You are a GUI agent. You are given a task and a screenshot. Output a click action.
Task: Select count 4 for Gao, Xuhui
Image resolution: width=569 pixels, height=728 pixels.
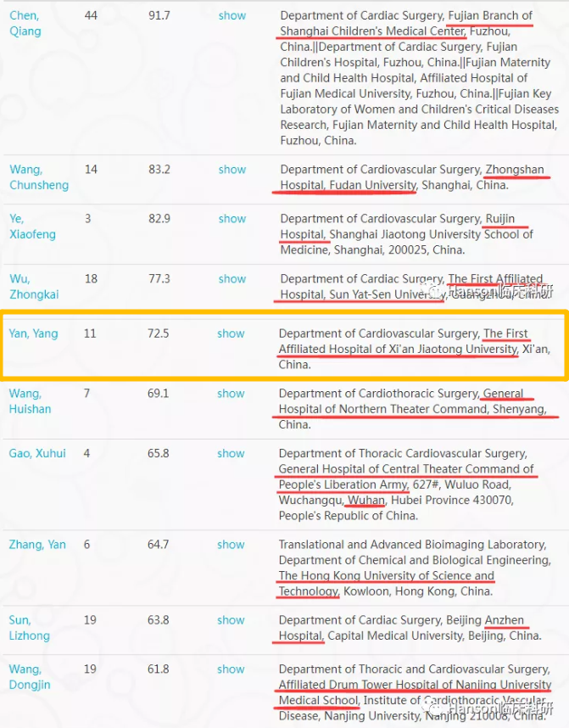[x=86, y=453]
